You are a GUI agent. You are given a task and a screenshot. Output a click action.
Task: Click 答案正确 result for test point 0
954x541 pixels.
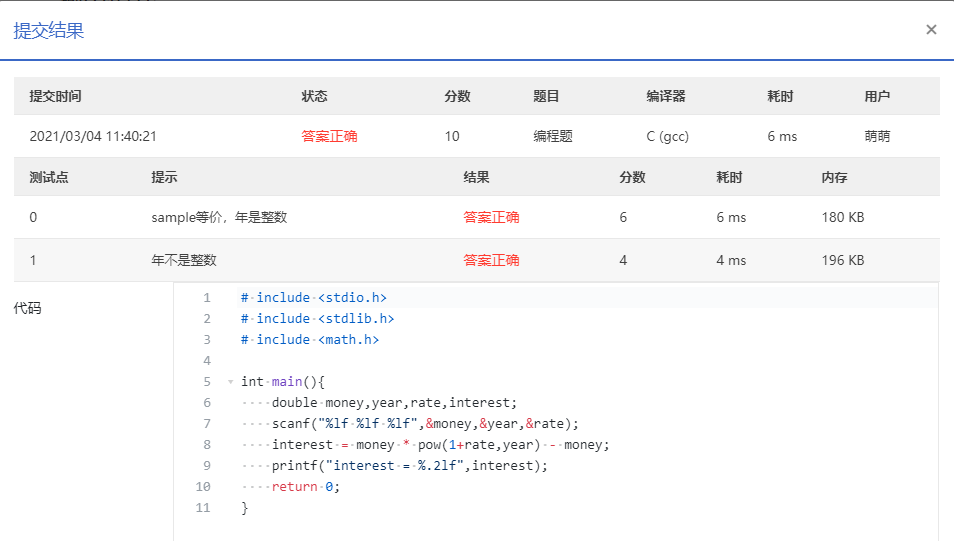(x=491, y=217)
